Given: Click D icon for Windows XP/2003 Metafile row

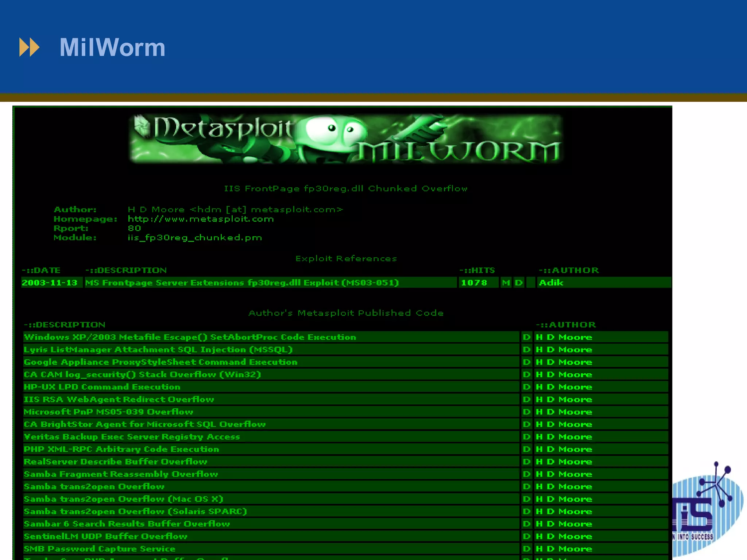Looking at the screenshot, I should tap(526, 337).
